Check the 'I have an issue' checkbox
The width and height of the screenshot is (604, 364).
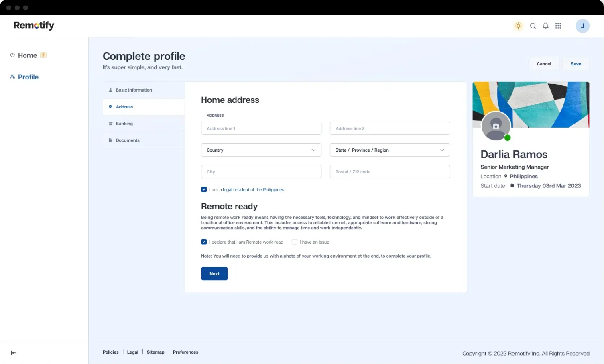[294, 242]
